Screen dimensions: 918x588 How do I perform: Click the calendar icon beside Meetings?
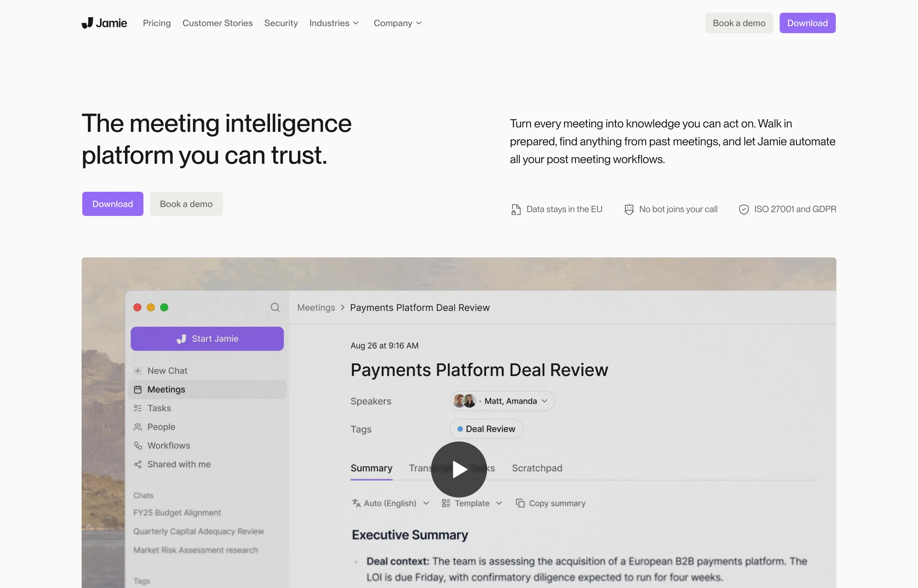[x=138, y=390]
